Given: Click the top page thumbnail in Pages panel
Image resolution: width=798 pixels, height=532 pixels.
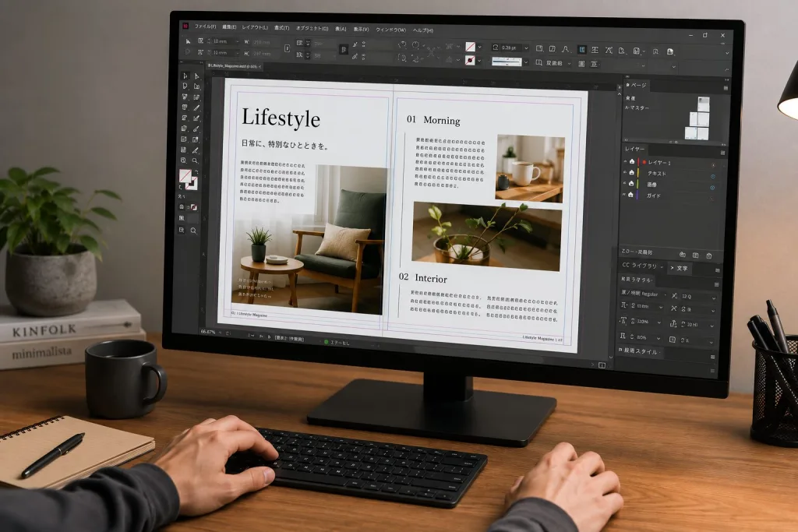Looking at the screenshot, I should (x=704, y=104).
